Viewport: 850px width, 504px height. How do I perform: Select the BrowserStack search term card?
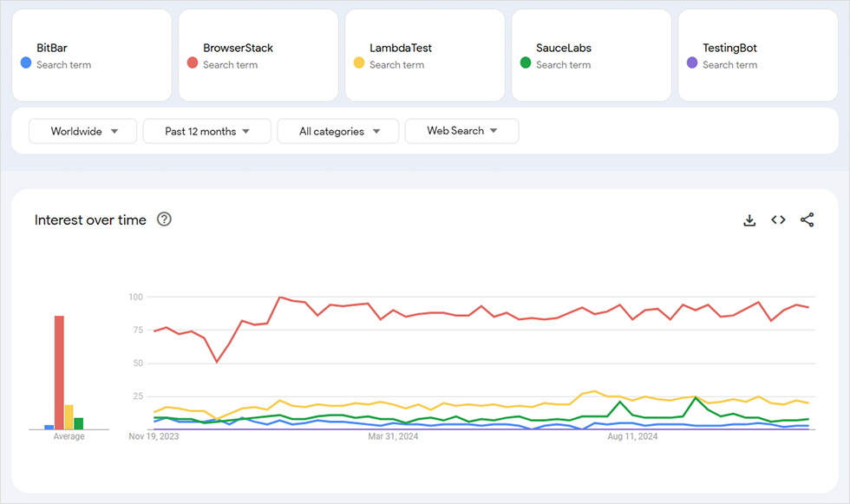[x=258, y=56]
